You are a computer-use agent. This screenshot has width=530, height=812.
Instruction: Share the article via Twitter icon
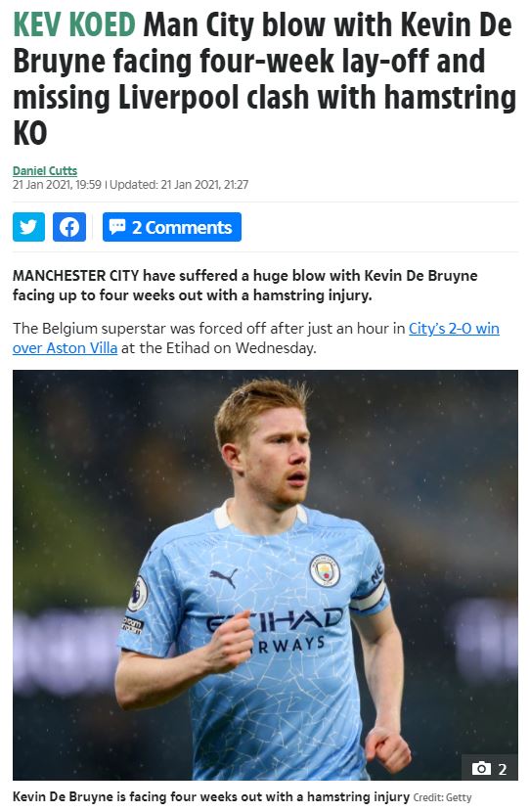click(x=28, y=227)
